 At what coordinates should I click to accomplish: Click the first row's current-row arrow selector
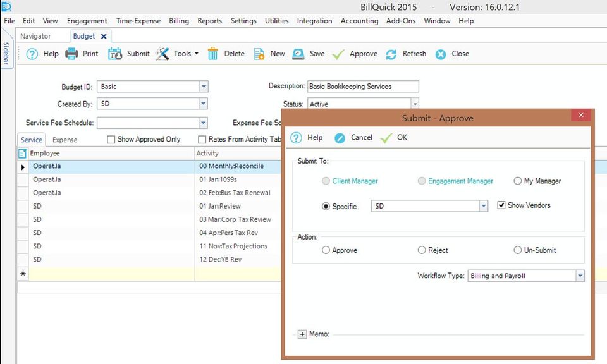click(x=23, y=167)
